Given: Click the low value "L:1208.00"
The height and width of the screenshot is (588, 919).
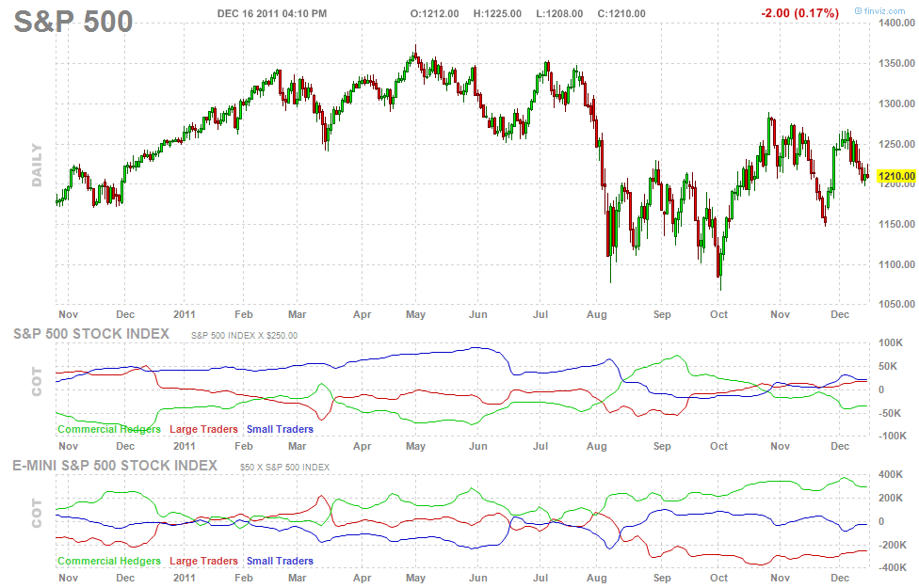Looking at the screenshot, I should [559, 13].
